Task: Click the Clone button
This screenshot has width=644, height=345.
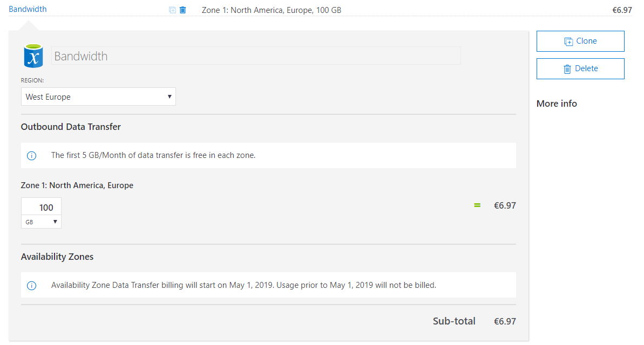Action: tap(580, 41)
